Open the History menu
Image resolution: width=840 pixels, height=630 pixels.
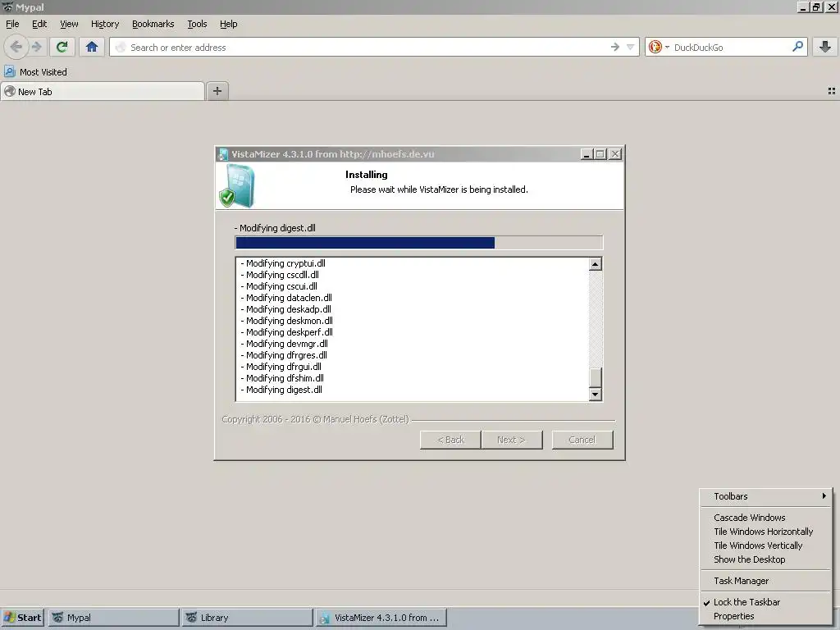[105, 24]
